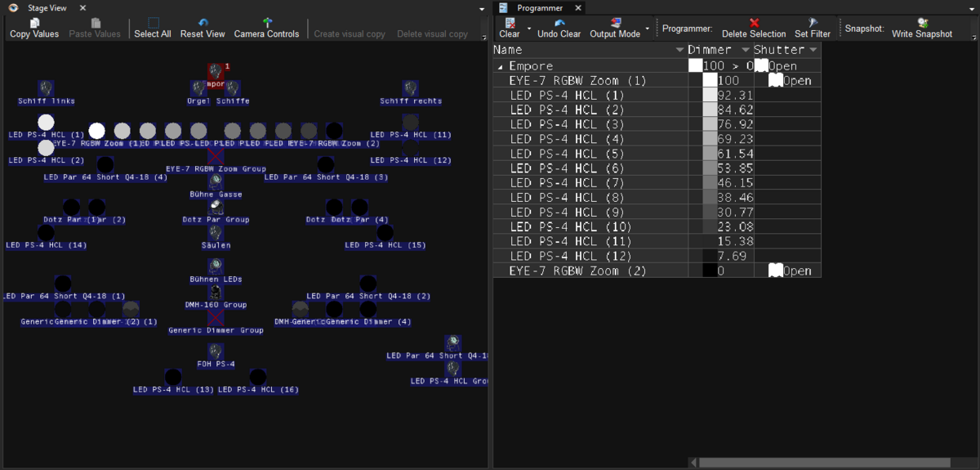This screenshot has width=980, height=470.
Task: Click the Shutter Open cell for EYE-7 RGBW Zoom (1)
Action: point(787,81)
